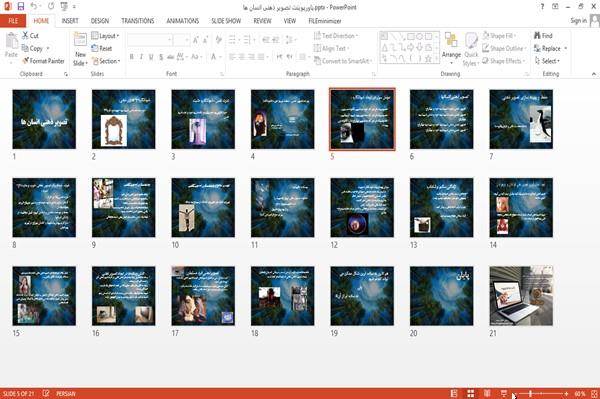Screen dimensions: 600x399
Task: Open the Clipboard dialog launcher
Action: coord(66,74)
